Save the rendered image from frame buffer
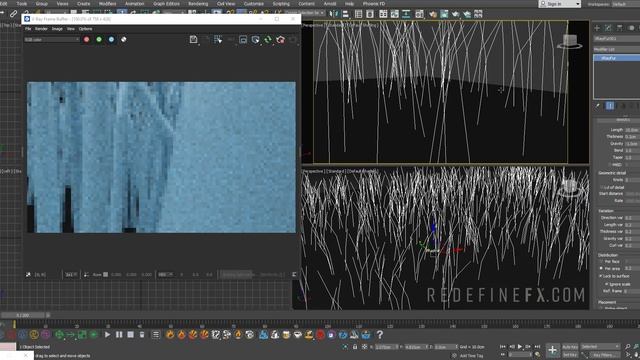The height and width of the screenshot is (360, 640). coord(193,40)
